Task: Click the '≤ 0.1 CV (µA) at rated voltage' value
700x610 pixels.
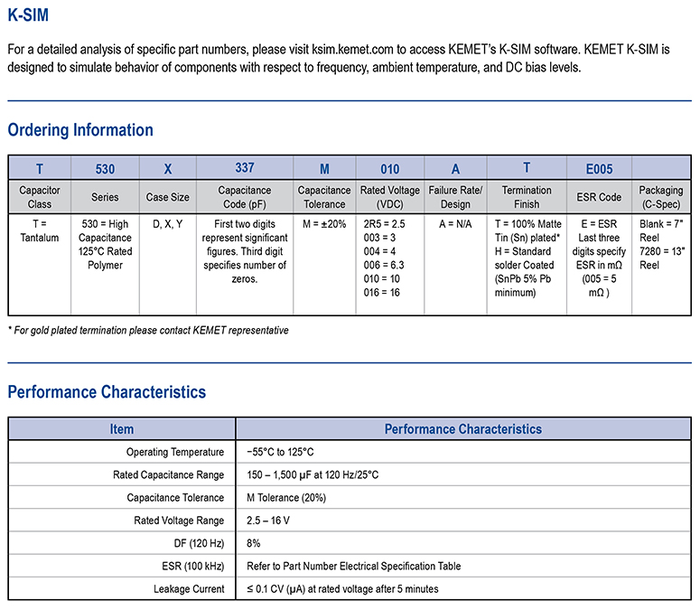Action: 342,589
